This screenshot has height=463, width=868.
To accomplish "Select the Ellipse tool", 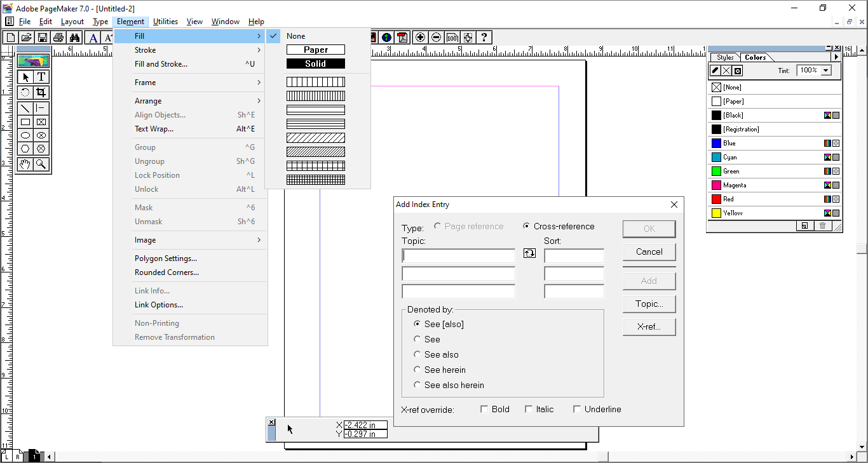I will [24, 135].
